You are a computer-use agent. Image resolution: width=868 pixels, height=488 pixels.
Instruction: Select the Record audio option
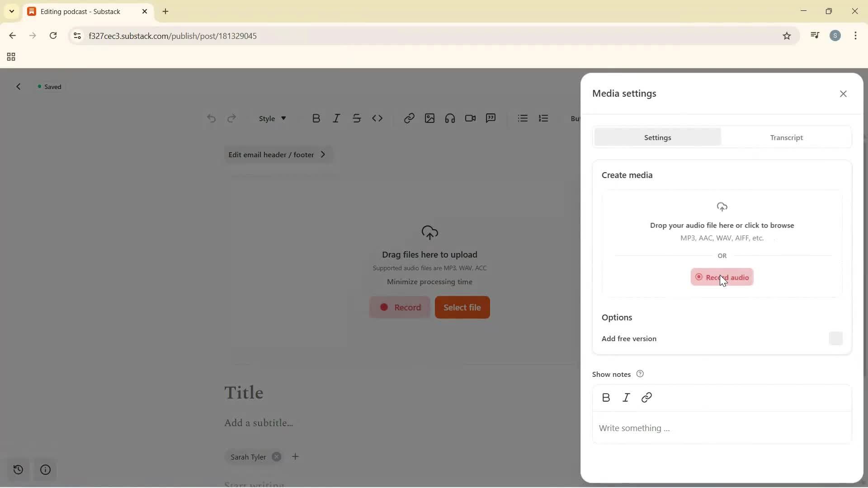(722, 277)
